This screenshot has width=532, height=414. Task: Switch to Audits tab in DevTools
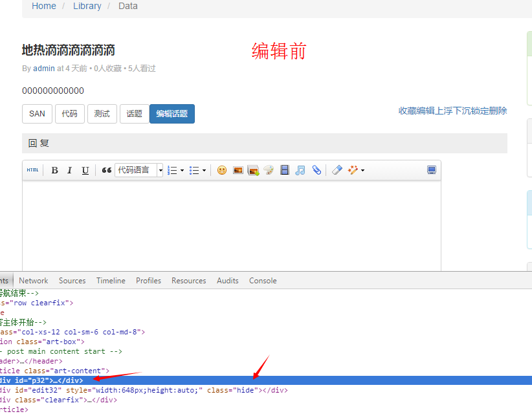[x=228, y=281]
